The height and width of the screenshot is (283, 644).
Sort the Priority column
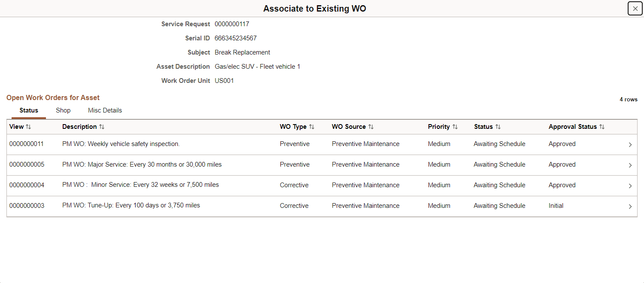(455, 127)
